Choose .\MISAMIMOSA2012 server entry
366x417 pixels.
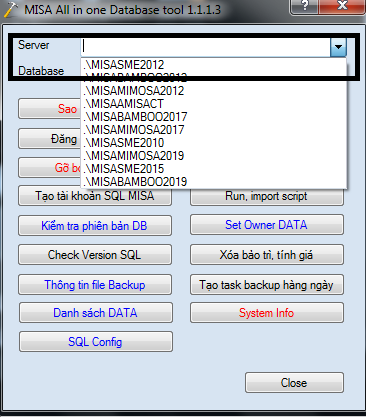coord(214,91)
